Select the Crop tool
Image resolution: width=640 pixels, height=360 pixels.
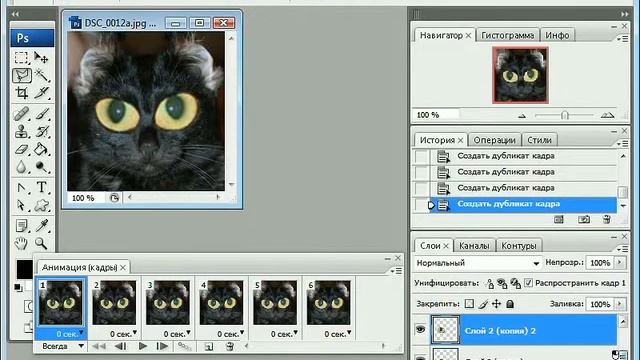point(22,93)
